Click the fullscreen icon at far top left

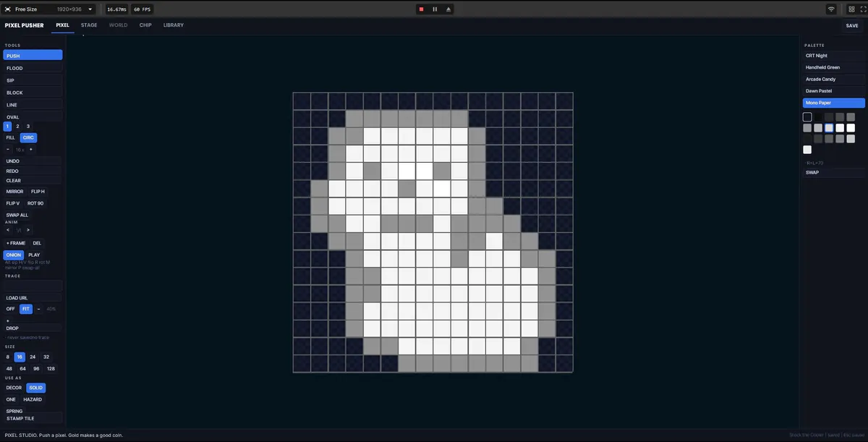(x=8, y=9)
